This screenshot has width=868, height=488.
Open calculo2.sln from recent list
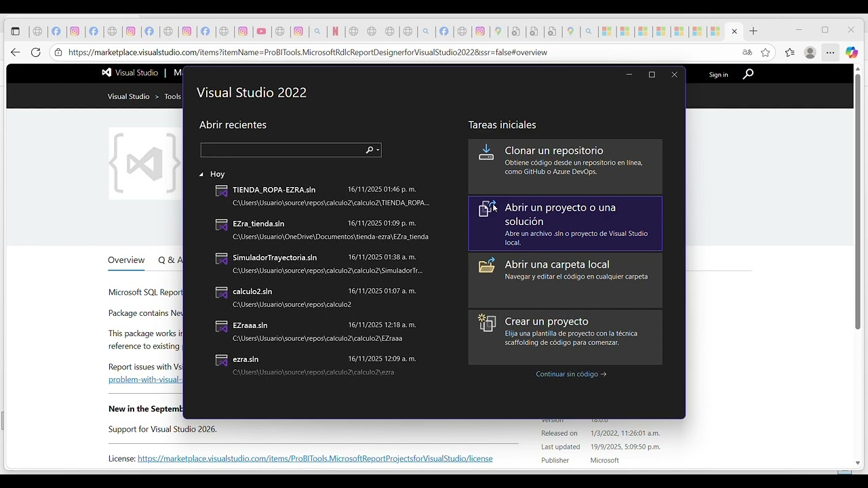(323, 298)
